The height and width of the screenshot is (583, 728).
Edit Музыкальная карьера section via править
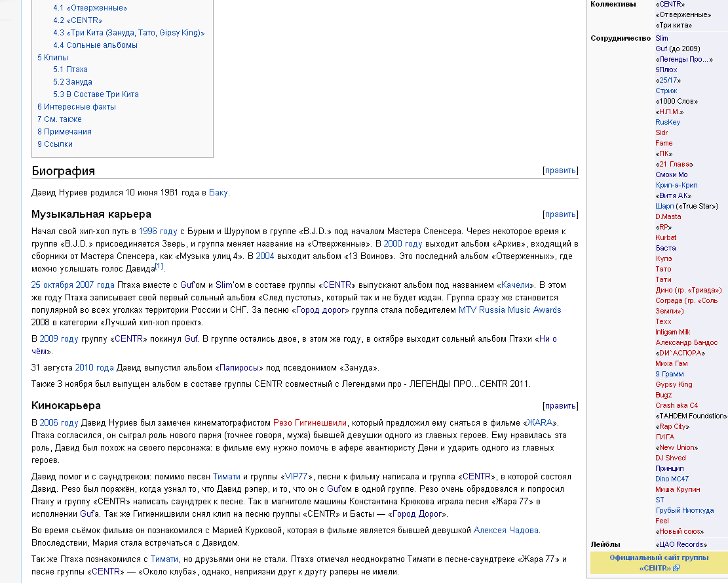[560, 214]
